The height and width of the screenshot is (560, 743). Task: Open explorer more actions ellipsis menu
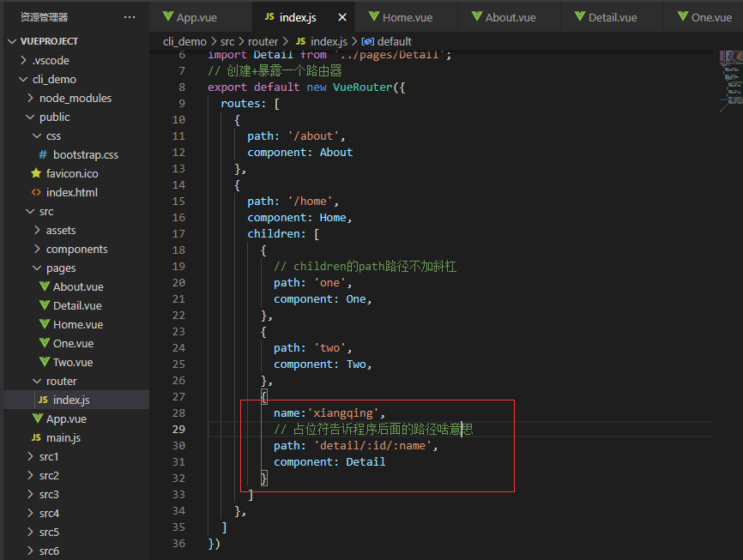(130, 17)
